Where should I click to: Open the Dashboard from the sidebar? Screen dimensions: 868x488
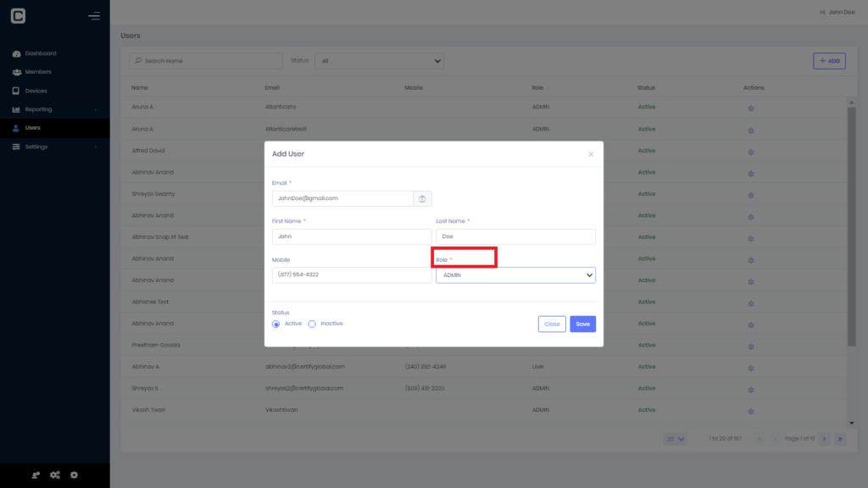40,53
